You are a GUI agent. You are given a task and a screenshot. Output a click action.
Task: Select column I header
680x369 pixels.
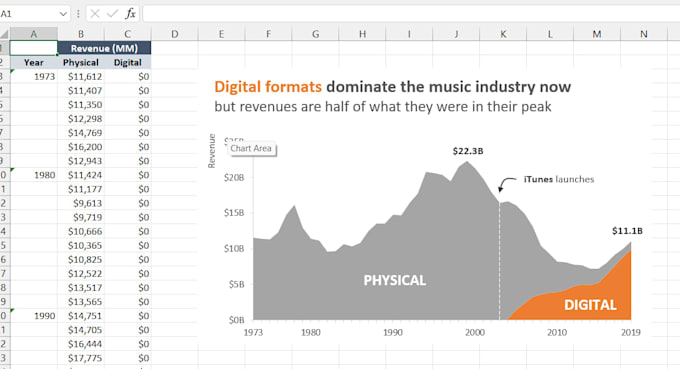coord(409,34)
